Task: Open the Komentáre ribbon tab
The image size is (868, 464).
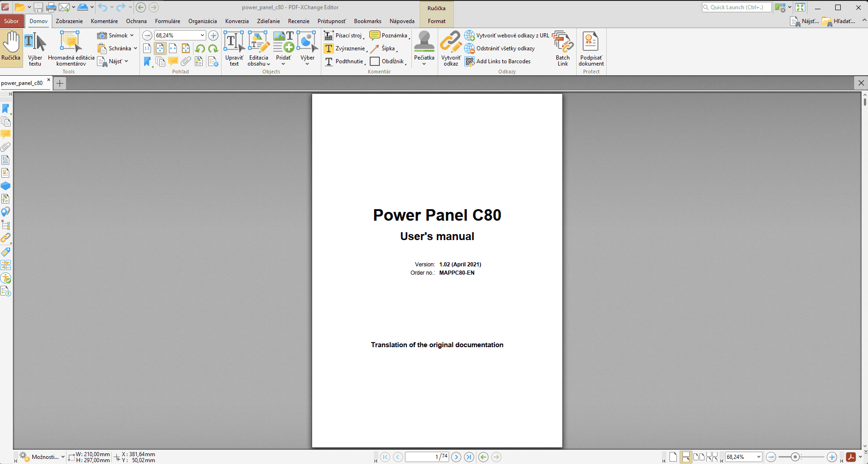Action: 104,21
